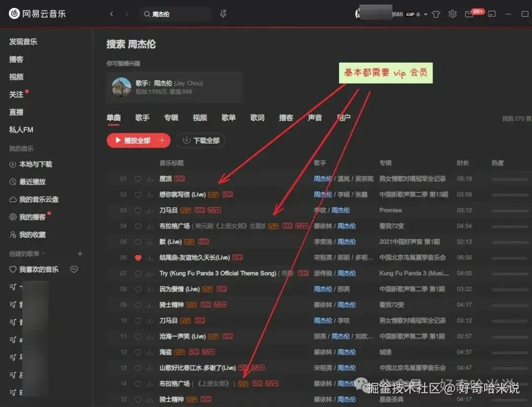The width and height of the screenshot is (532, 407).
Task: Click the voice recognition microphone icon
Action: [223, 14]
